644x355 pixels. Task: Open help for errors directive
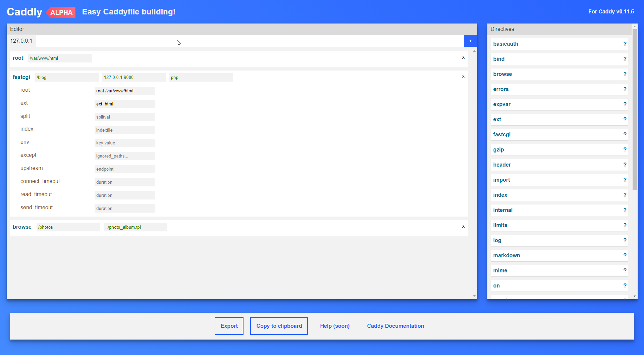coord(625,89)
